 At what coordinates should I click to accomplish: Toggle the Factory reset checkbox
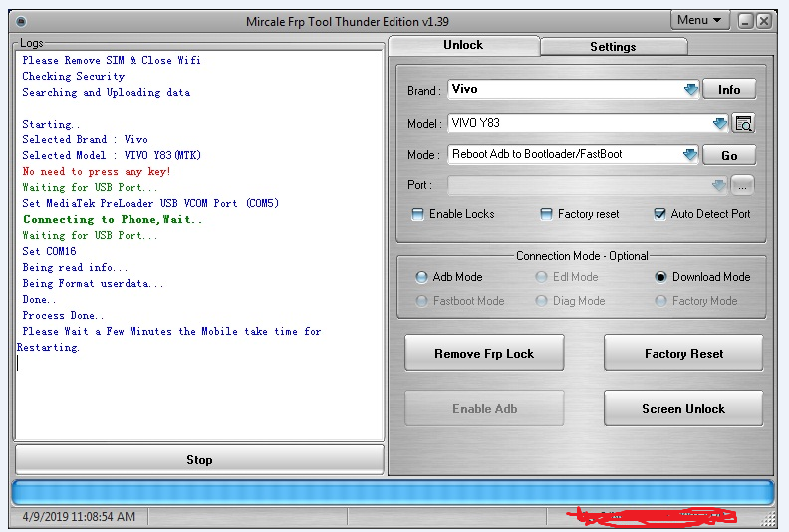coord(546,214)
